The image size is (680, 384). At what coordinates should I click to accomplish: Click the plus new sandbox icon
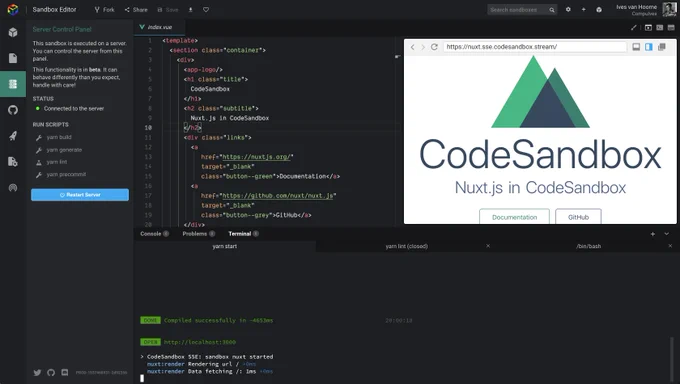click(583, 10)
